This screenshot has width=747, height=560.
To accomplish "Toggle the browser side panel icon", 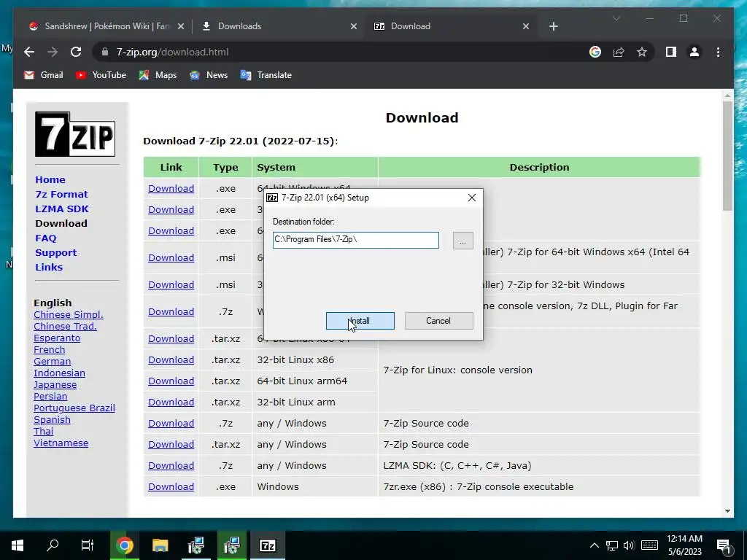I will 671,52.
